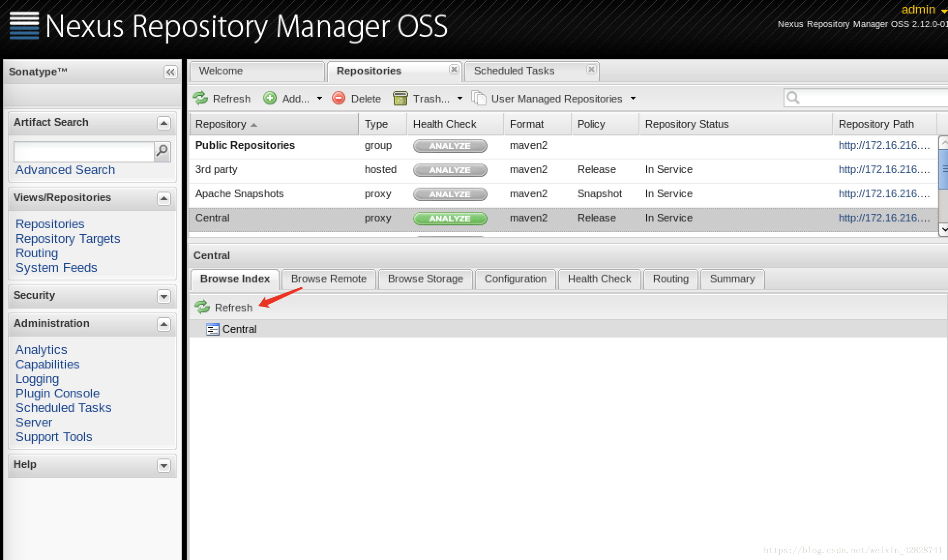Open the Capabilities link
The width and height of the screenshot is (948, 560).
47,364
